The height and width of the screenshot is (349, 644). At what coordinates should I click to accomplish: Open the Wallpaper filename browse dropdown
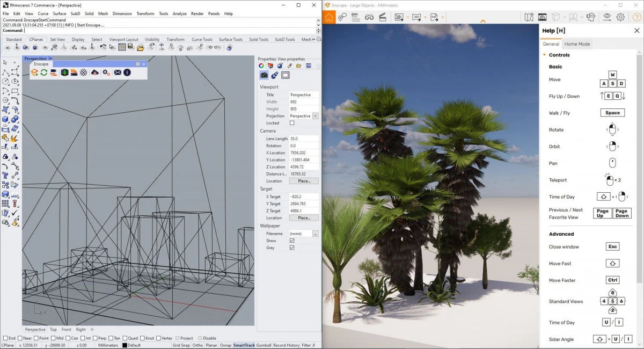click(x=316, y=233)
